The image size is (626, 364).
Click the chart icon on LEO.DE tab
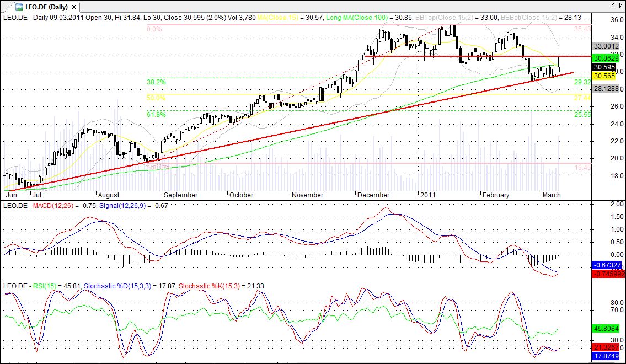click(x=19, y=7)
